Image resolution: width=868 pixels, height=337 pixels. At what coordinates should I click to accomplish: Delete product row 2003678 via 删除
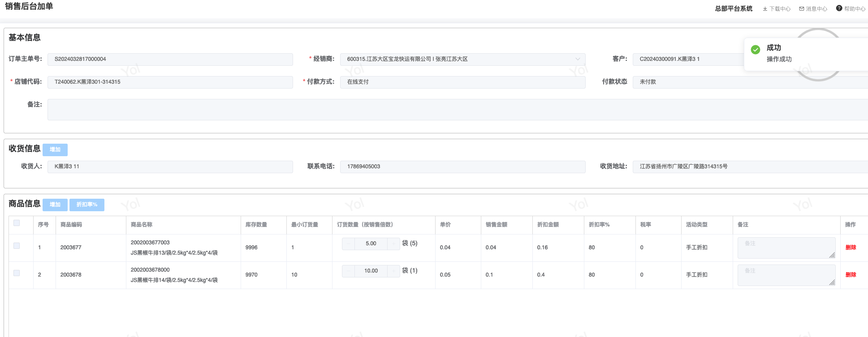coord(851,275)
